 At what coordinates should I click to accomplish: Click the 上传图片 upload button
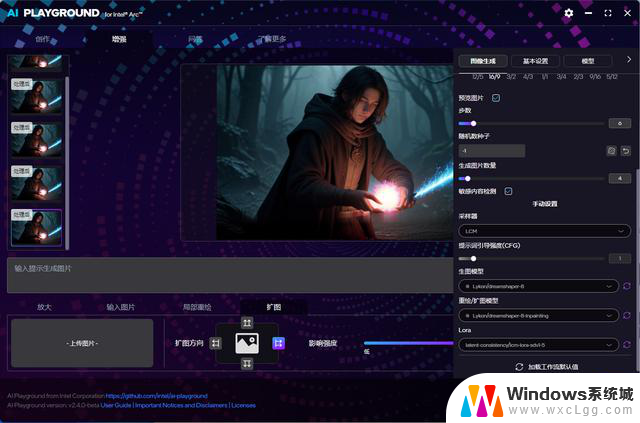82,343
